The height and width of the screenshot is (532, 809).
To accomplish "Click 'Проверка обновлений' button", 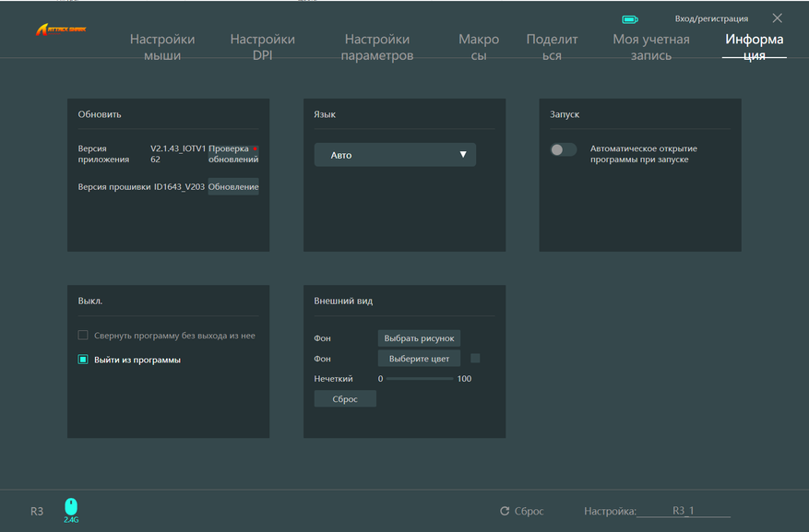I will click(x=232, y=153).
